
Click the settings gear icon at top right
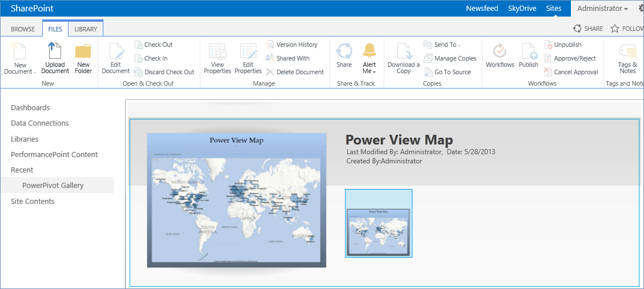pyautogui.click(x=641, y=8)
